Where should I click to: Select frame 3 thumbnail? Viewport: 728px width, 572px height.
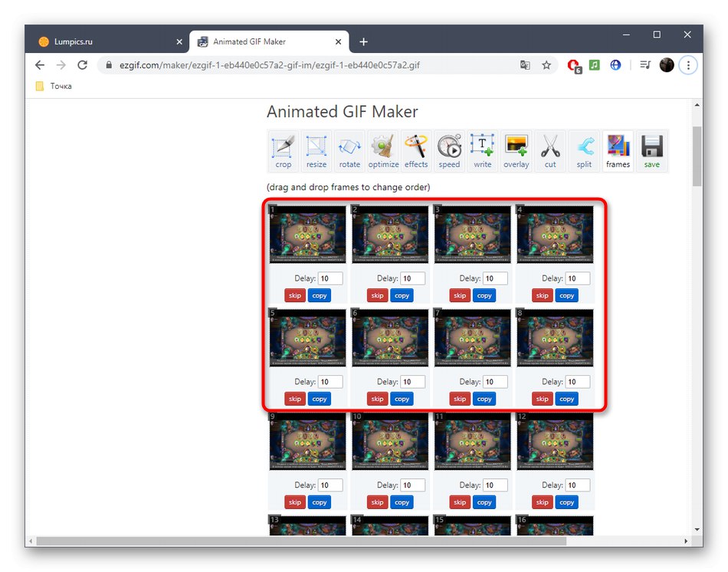pyautogui.click(x=472, y=235)
